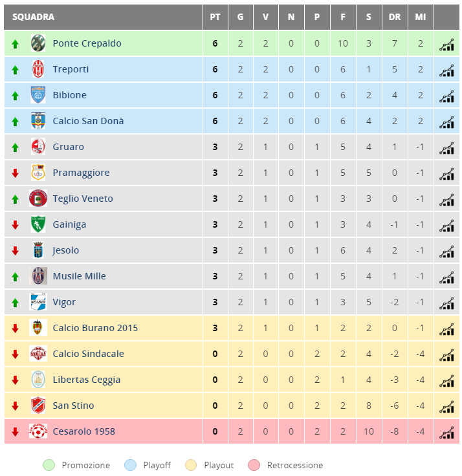
Task: Click the Cesarolo 1958 football logo
Action: click(x=38, y=431)
